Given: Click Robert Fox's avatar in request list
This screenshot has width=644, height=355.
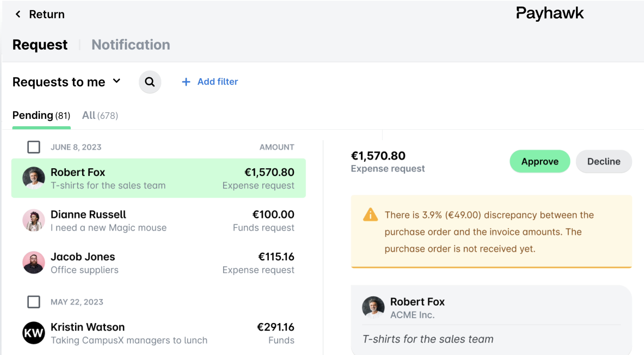Looking at the screenshot, I should [x=34, y=178].
